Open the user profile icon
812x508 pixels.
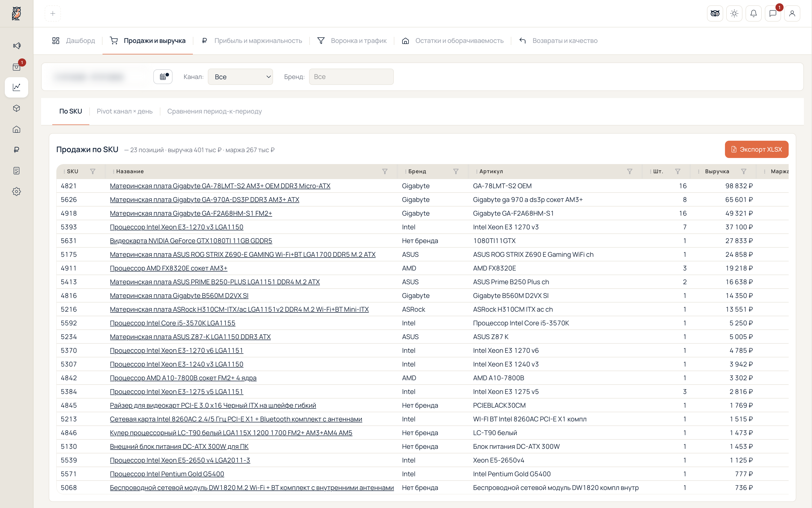pyautogui.click(x=792, y=13)
